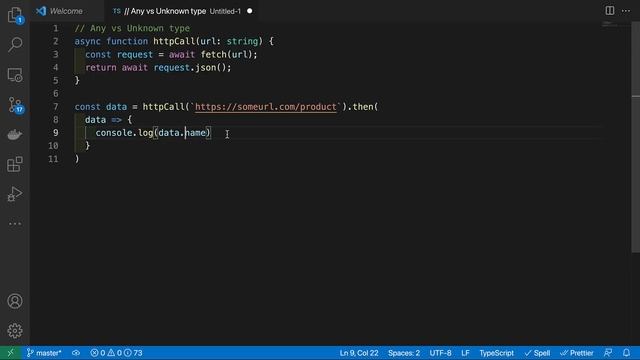Open editor More Actions ellipsis
Screen dimensions: 640x360
[x=626, y=11]
